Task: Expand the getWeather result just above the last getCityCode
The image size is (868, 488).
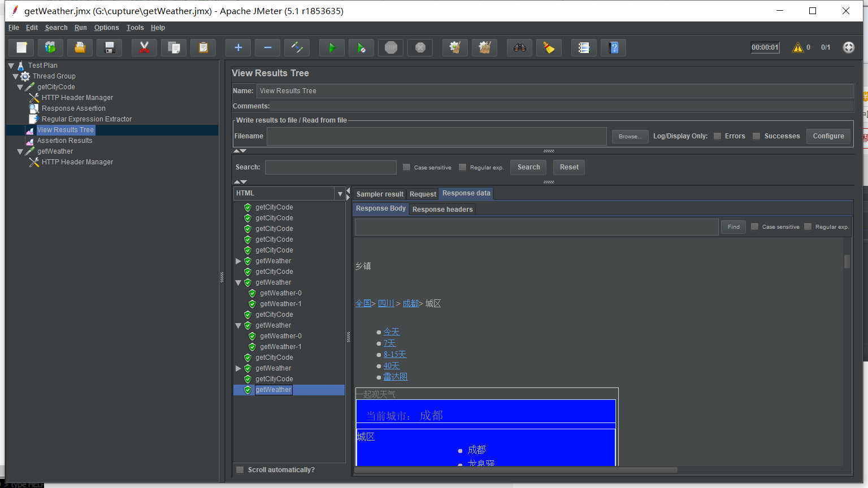Action: tap(238, 368)
